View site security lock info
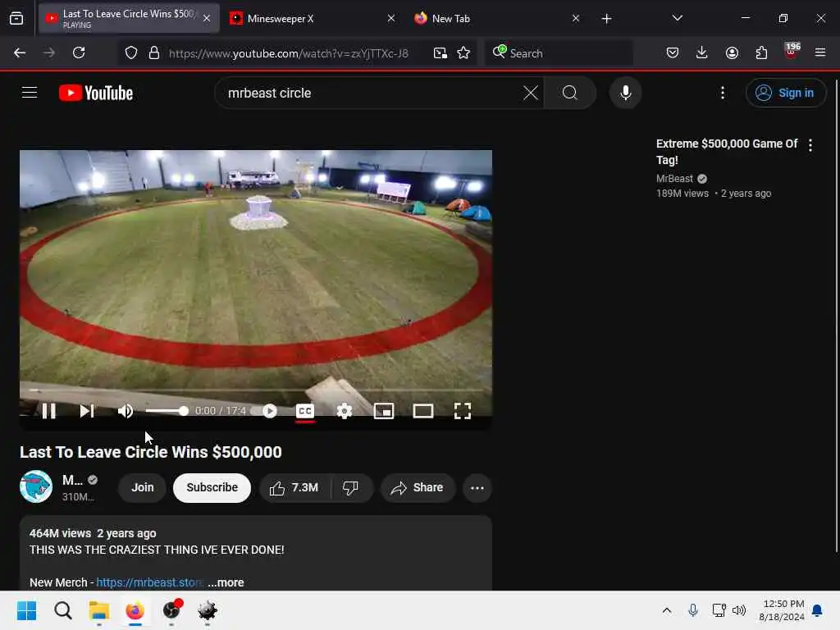The image size is (840, 630). click(153, 52)
